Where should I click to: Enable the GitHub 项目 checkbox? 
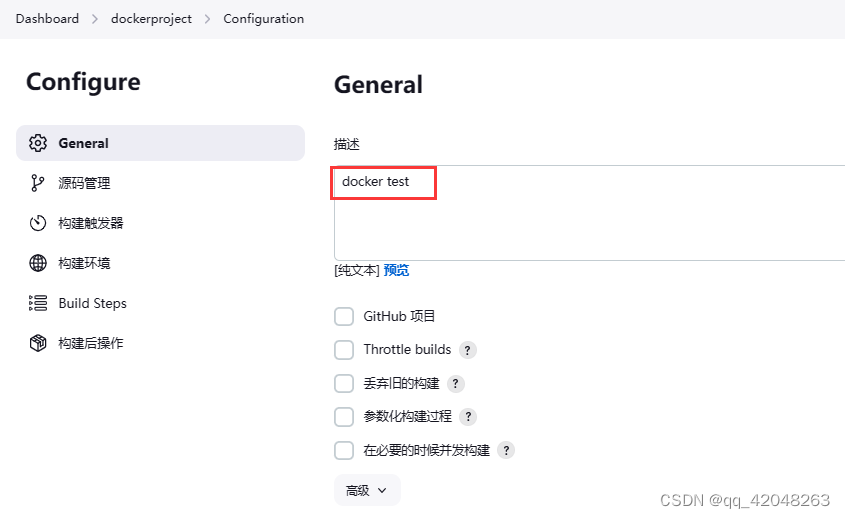click(x=344, y=316)
